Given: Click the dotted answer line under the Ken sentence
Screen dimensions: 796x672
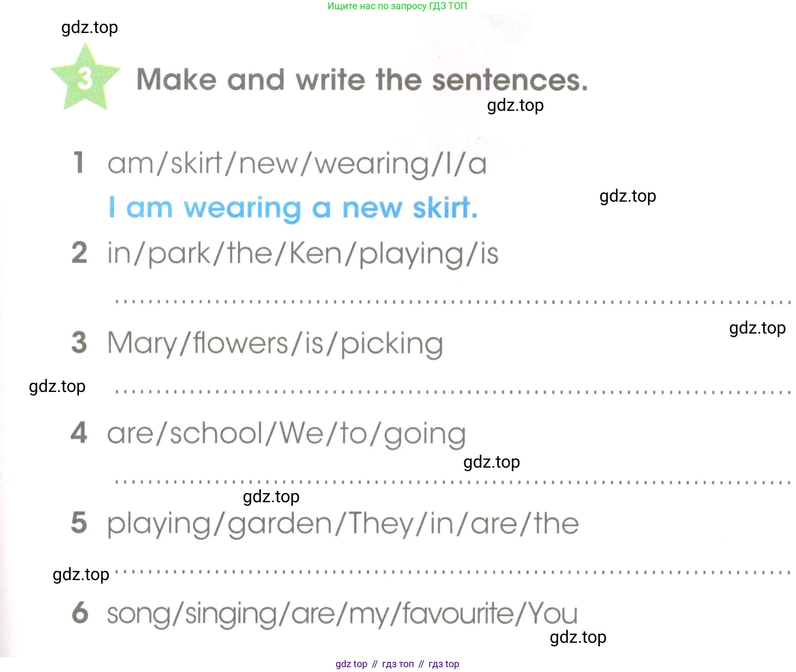Looking at the screenshot, I should point(453,301).
